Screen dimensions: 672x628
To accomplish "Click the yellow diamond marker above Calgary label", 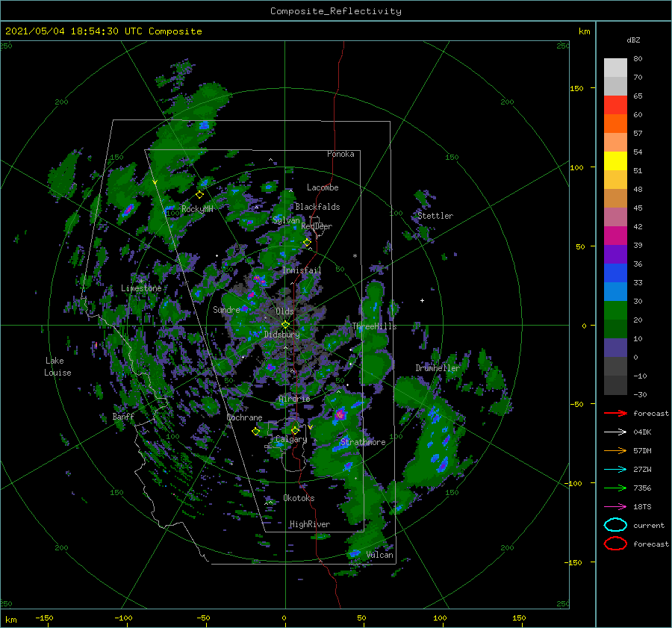I will click(x=295, y=430).
